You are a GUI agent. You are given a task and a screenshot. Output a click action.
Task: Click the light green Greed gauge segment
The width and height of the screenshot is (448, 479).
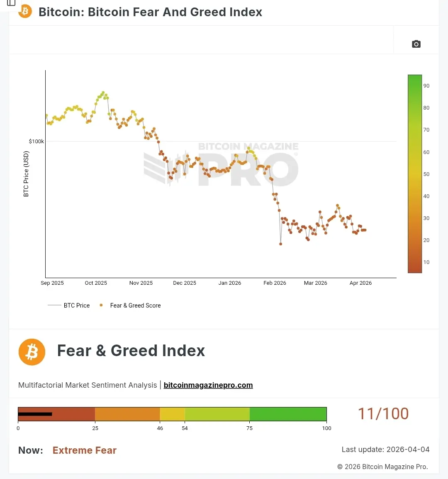point(217,414)
